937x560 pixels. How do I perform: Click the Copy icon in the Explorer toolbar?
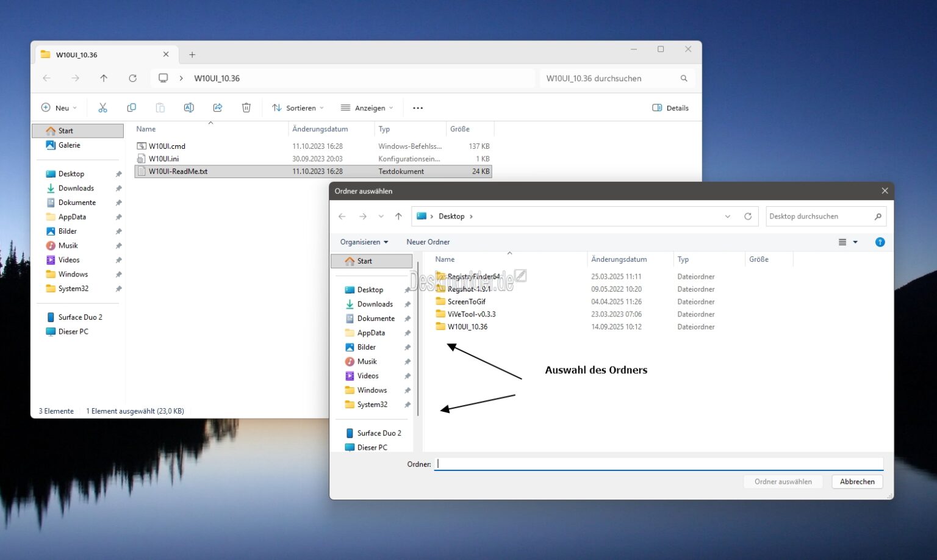(x=131, y=107)
